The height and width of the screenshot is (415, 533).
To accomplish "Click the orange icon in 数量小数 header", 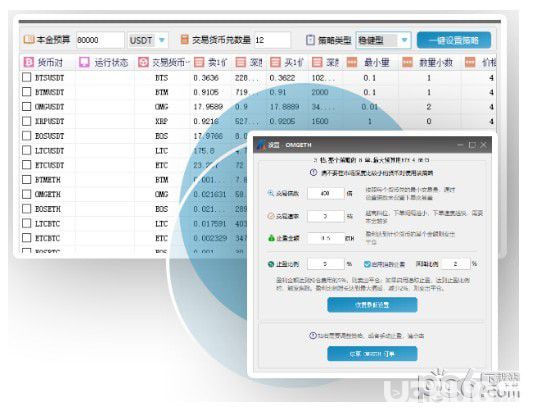I will tap(407, 62).
